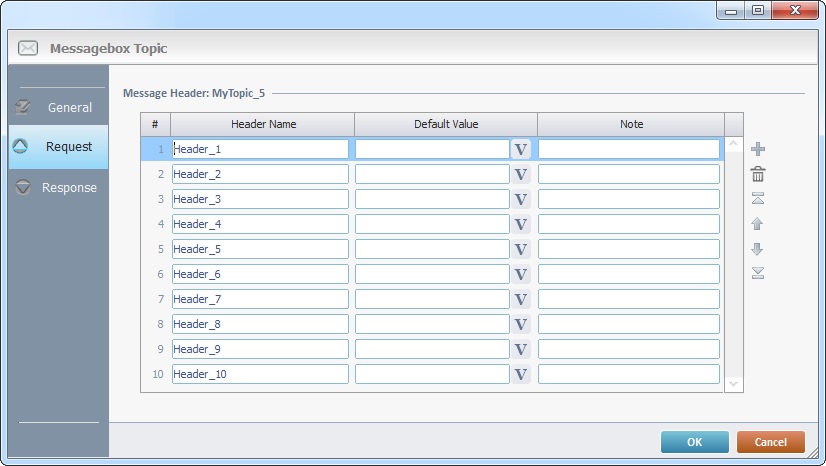Click the Header_2 name input field
The image size is (826, 466).
pos(260,174)
